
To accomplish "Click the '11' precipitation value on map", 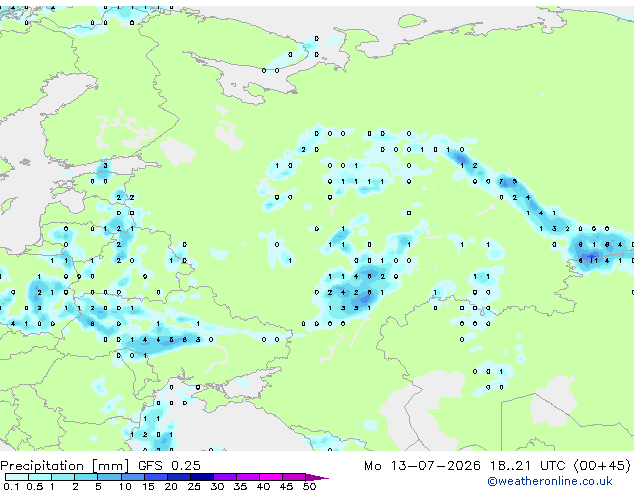I will coord(594,261).
